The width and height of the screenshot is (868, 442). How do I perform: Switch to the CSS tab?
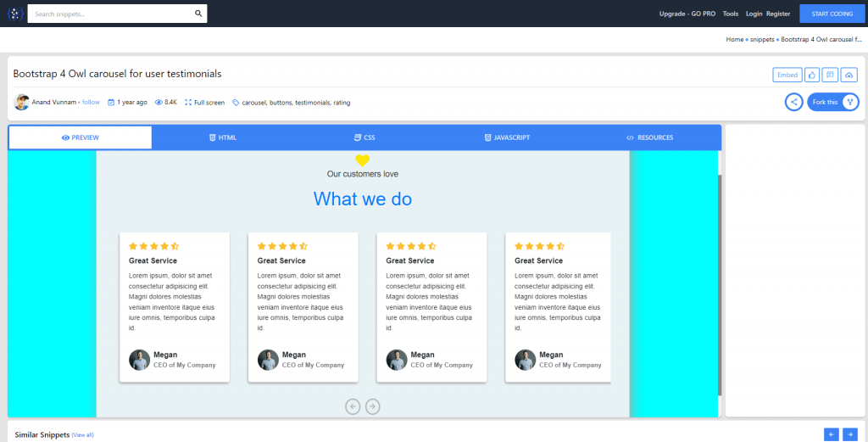(364, 137)
